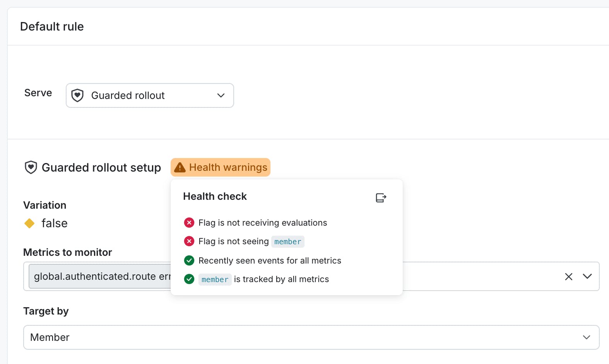Select the global.authenticated.route metric chip
This screenshot has width=609, height=364.
pos(101,276)
